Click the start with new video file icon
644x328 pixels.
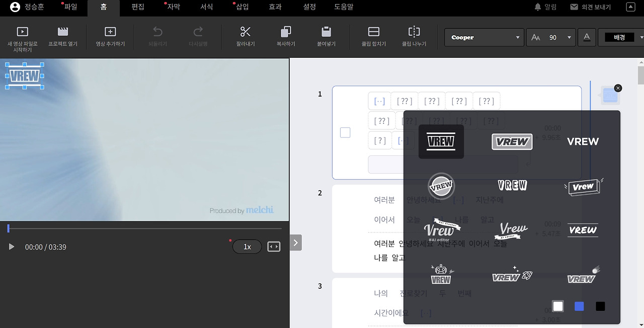pyautogui.click(x=22, y=32)
